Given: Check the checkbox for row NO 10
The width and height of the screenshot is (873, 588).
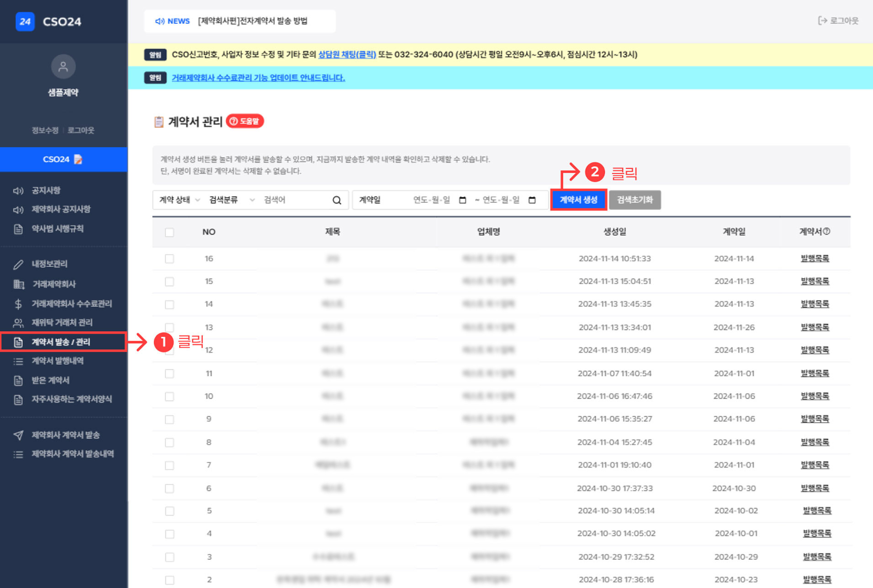Looking at the screenshot, I should (169, 396).
